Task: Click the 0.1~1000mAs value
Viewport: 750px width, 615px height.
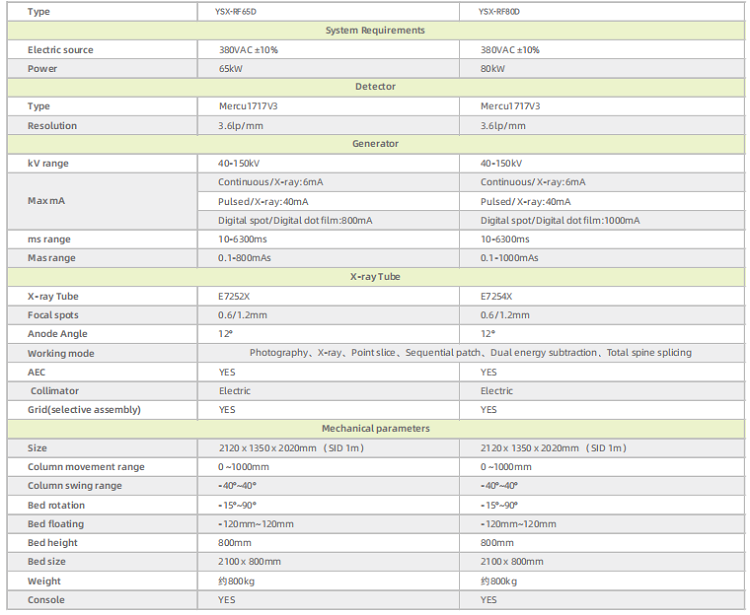Action: point(509,258)
